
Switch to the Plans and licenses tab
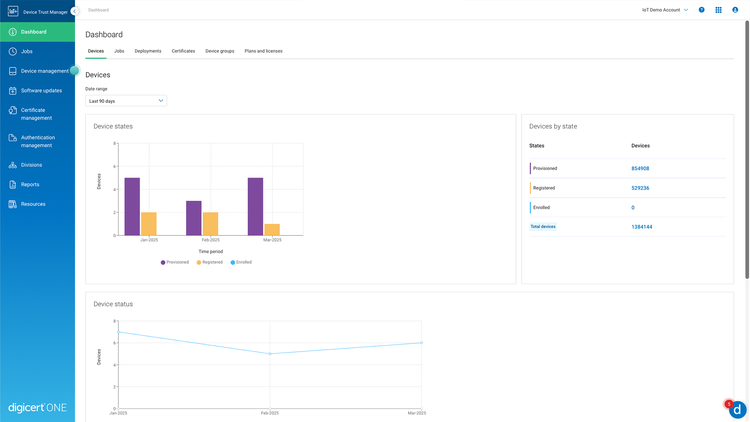tap(264, 51)
